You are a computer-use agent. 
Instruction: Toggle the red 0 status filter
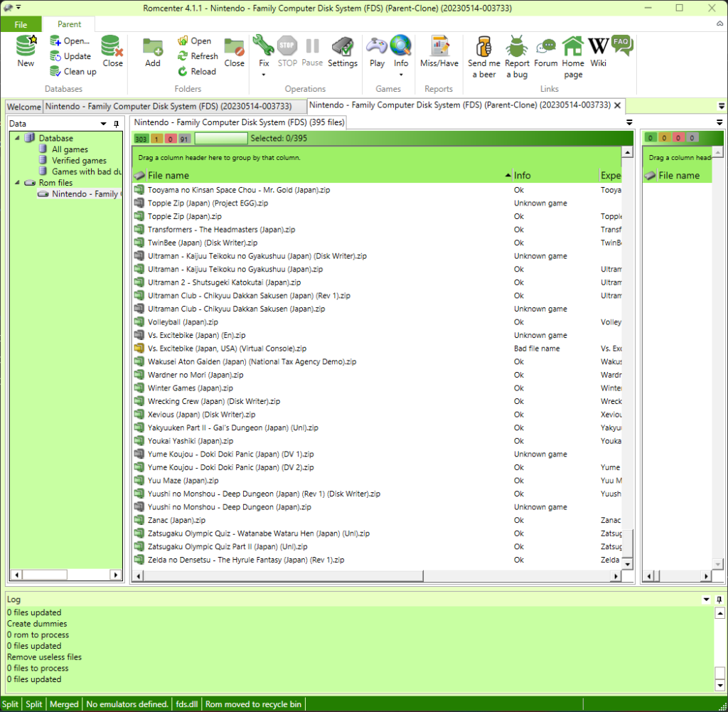pos(171,139)
